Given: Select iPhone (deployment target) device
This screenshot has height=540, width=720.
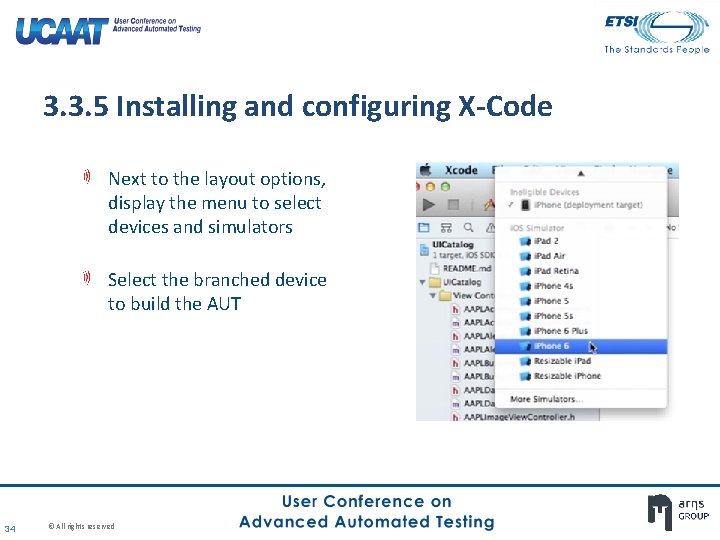Looking at the screenshot, I should click(x=581, y=205).
